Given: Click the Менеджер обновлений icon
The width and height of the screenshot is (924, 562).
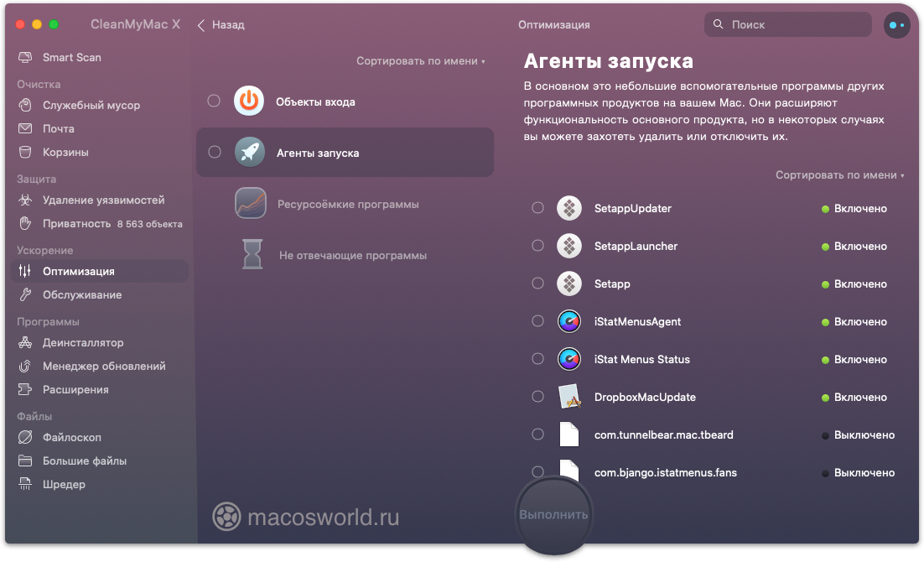Looking at the screenshot, I should (x=25, y=367).
